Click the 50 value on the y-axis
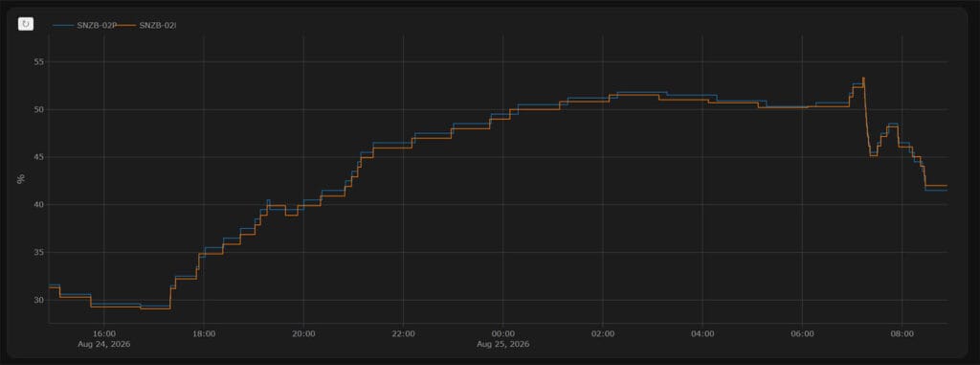980x365 pixels. [x=38, y=109]
